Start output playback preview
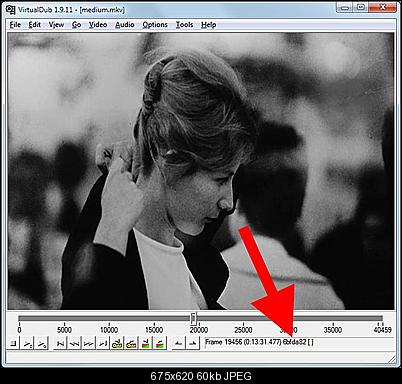The image size is (402, 384). coord(42,343)
